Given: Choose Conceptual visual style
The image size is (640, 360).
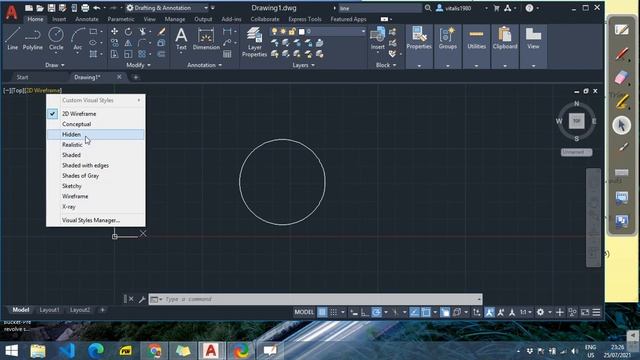Looking at the screenshot, I should tap(96, 124).
